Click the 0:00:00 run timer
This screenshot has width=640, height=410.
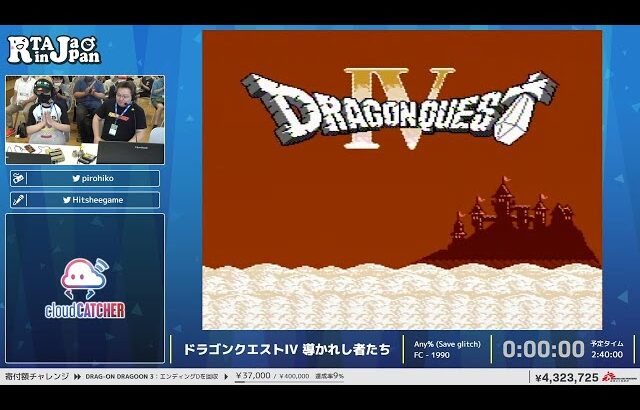click(x=543, y=349)
